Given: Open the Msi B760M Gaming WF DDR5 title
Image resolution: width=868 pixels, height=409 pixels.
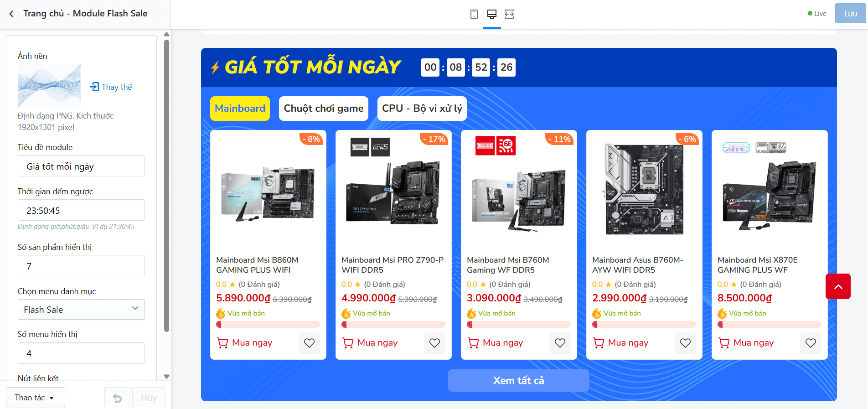Looking at the screenshot, I should click(508, 265).
